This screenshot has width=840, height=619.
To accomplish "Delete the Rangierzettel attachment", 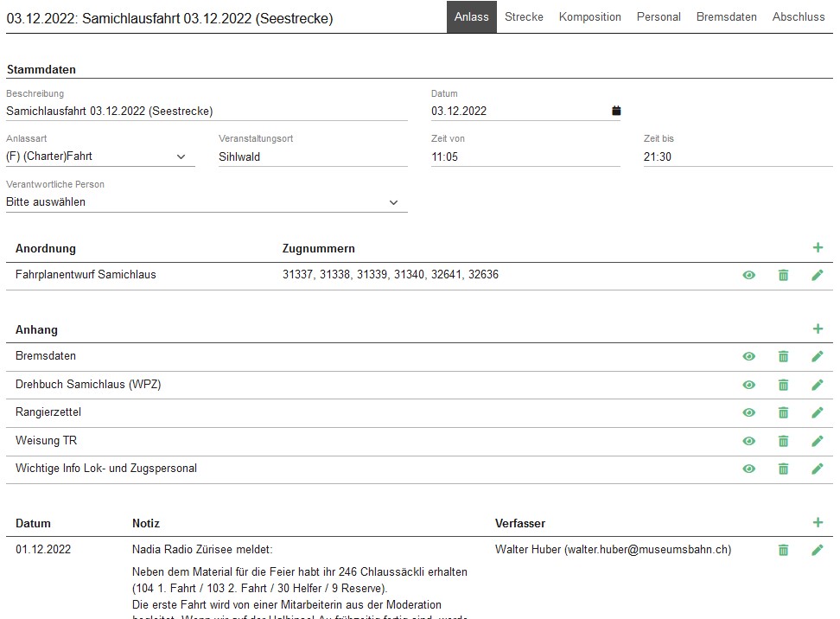I will pos(783,412).
